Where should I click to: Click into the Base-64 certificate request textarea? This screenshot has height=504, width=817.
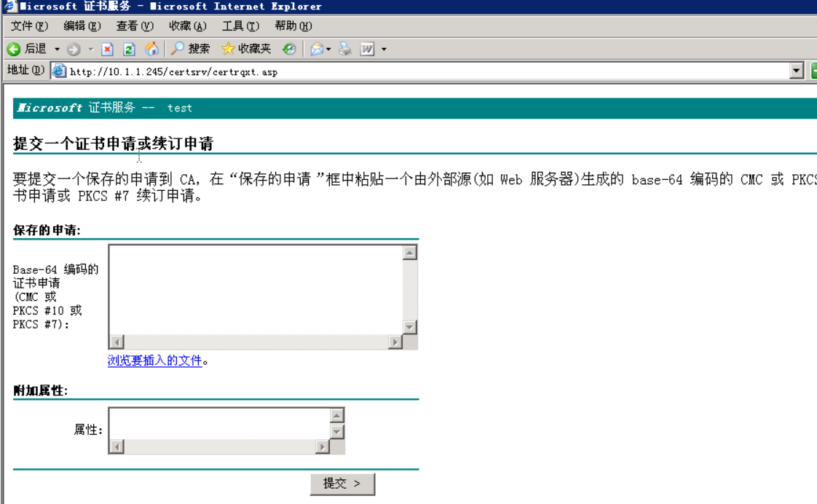(x=256, y=289)
